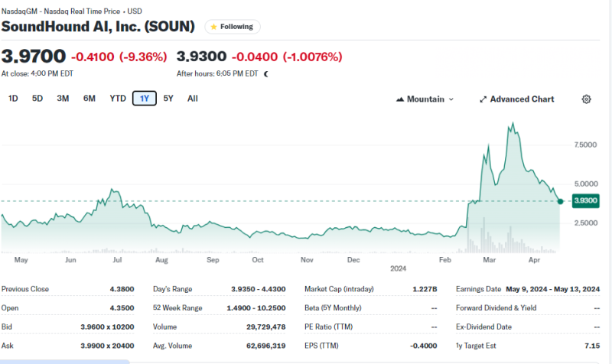The width and height of the screenshot is (612, 364).
Task: Click Forward Dividend & Yield label
Action: tap(496, 308)
